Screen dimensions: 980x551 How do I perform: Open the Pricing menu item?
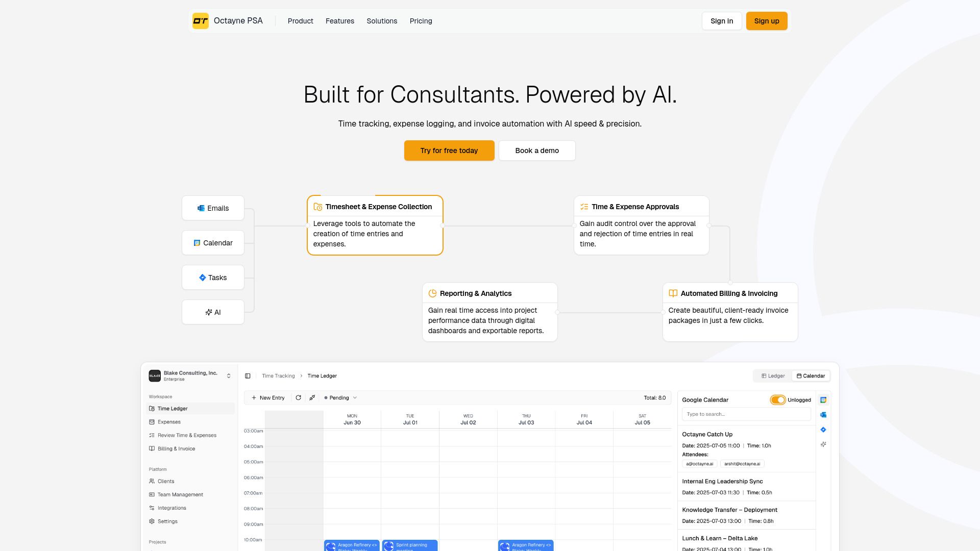coord(421,21)
